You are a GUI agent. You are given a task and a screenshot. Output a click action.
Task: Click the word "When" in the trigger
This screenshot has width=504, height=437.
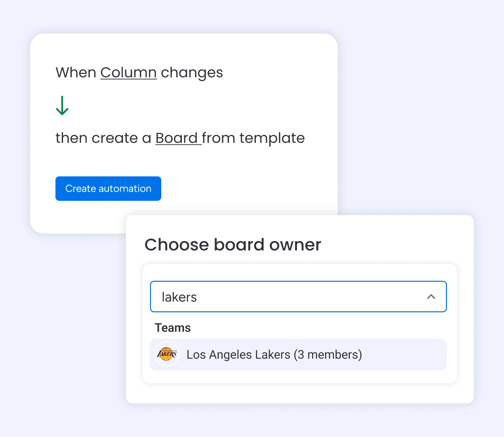coord(76,73)
